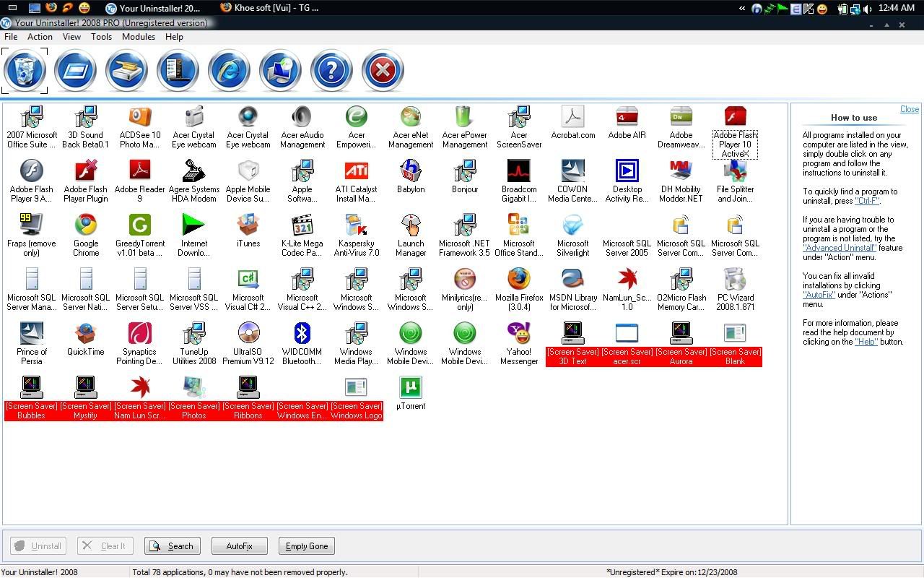Expand hidden tray icons chevron

(x=742, y=9)
